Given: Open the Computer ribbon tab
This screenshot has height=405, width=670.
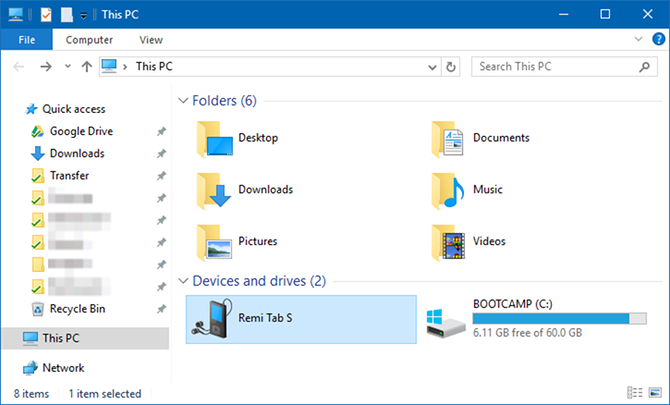Looking at the screenshot, I should 89,40.
